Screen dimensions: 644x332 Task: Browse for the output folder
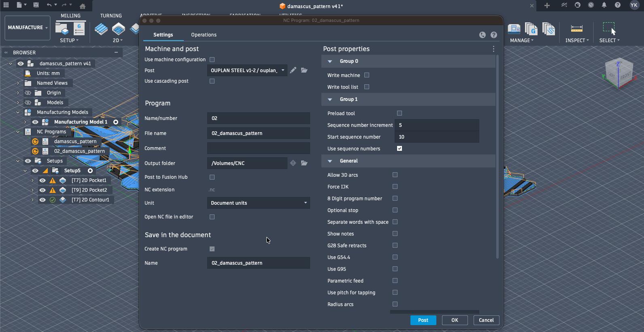click(304, 163)
